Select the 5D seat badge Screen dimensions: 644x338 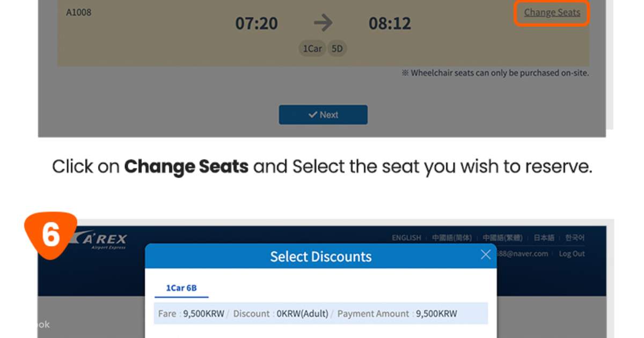tap(336, 48)
